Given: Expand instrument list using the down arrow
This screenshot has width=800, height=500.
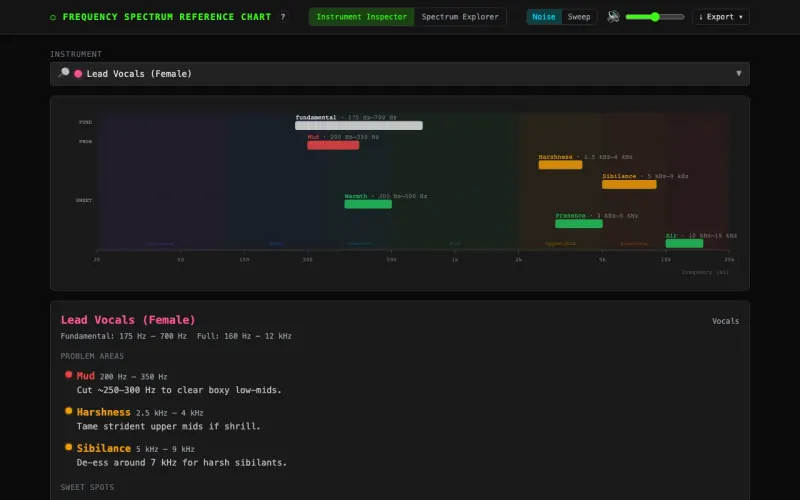Looking at the screenshot, I should coord(738,73).
